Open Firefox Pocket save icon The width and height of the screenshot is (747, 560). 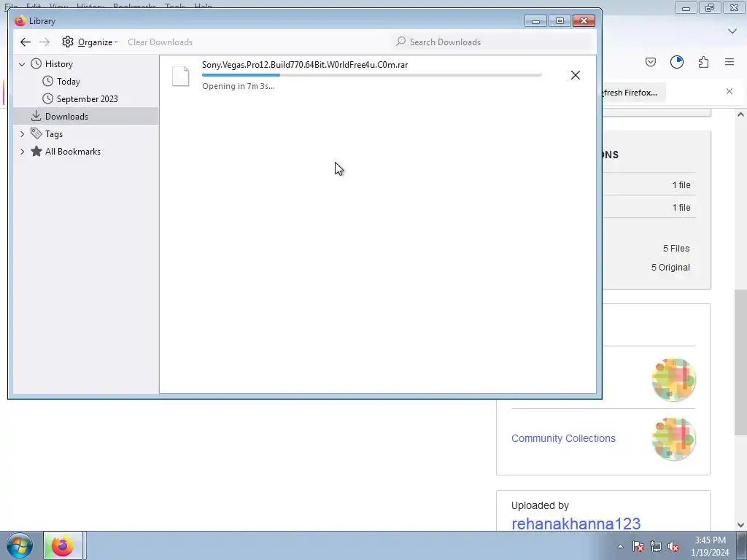pos(651,62)
